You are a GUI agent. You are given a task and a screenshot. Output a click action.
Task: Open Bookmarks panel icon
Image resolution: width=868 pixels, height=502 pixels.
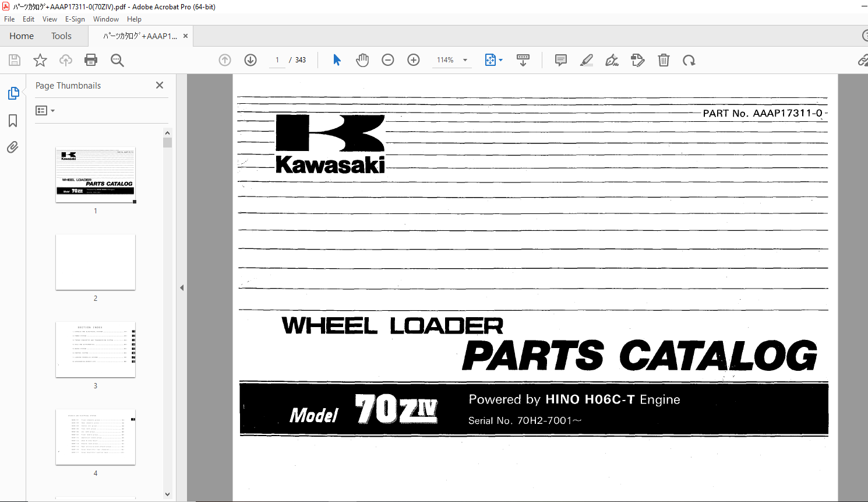pyautogui.click(x=13, y=121)
